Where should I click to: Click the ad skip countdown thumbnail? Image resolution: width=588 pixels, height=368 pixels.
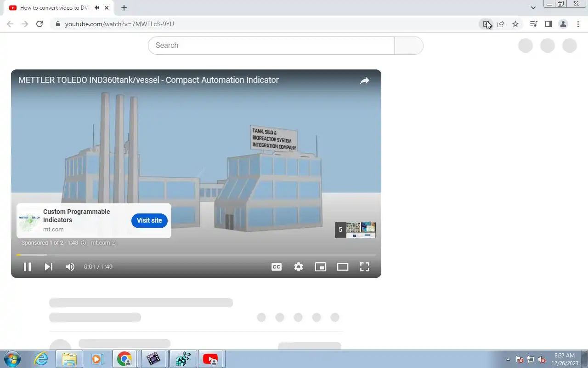tap(355, 230)
